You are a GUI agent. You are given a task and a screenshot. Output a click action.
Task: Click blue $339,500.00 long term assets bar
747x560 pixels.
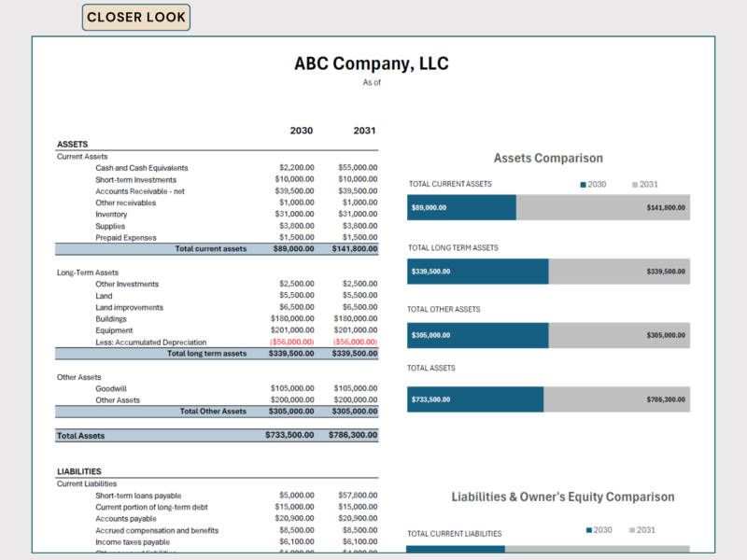pos(478,272)
